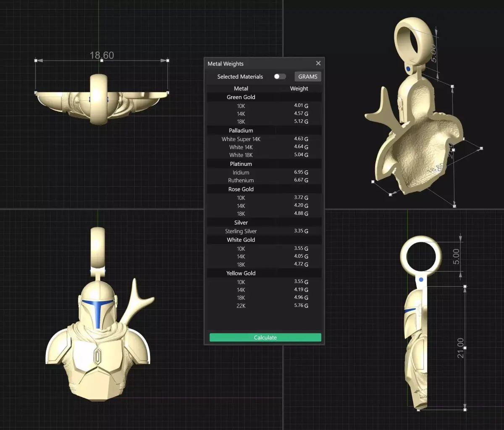The width and height of the screenshot is (504, 430).
Task: Click the GRAMS unit button
Action: tap(308, 76)
